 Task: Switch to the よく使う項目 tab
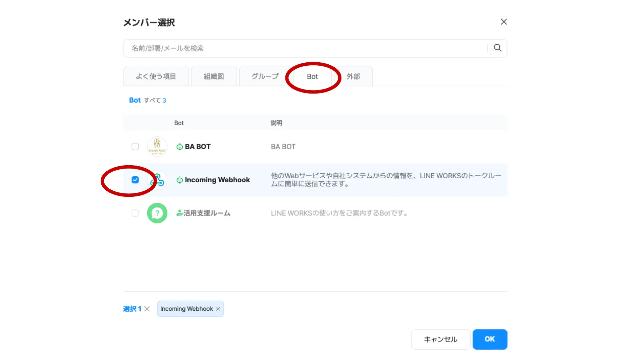(156, 76)
